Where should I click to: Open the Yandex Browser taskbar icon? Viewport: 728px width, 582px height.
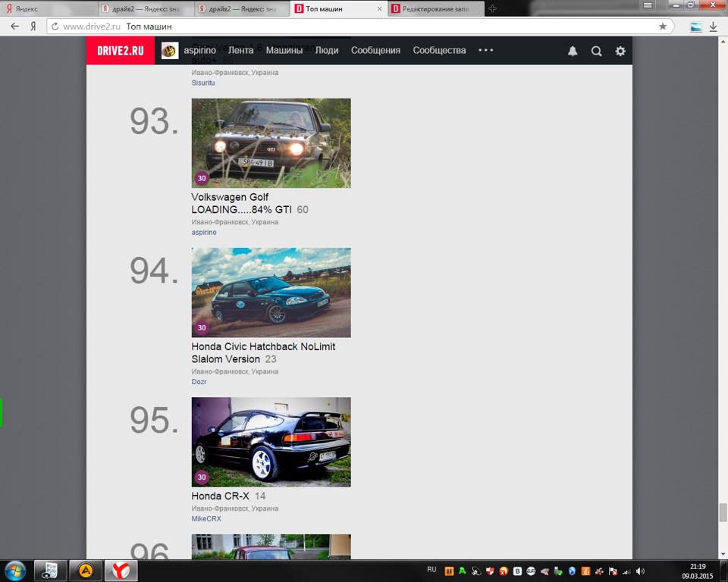pos(121,571)
